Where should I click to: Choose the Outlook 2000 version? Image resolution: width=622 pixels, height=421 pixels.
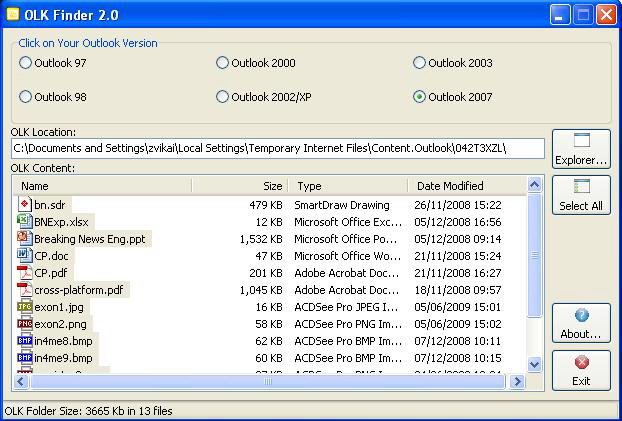pos(222,63)
